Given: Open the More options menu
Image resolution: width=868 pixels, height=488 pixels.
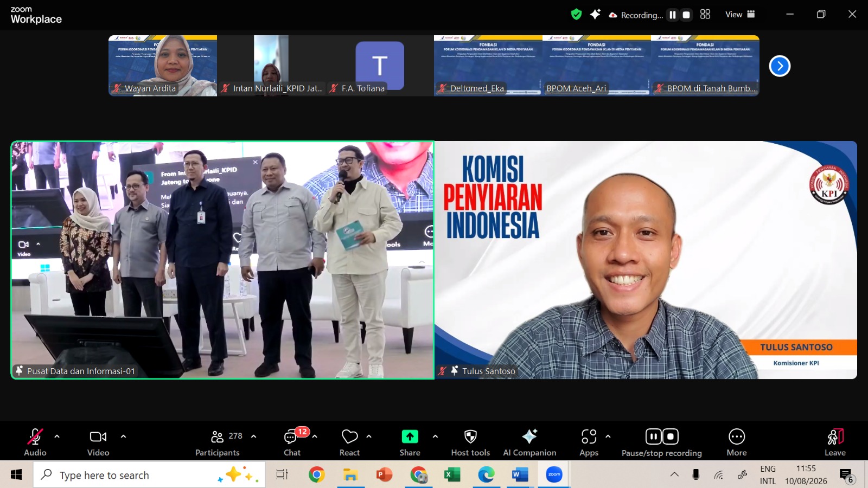Looking at the screenshot, I should (x=737, y=442).
